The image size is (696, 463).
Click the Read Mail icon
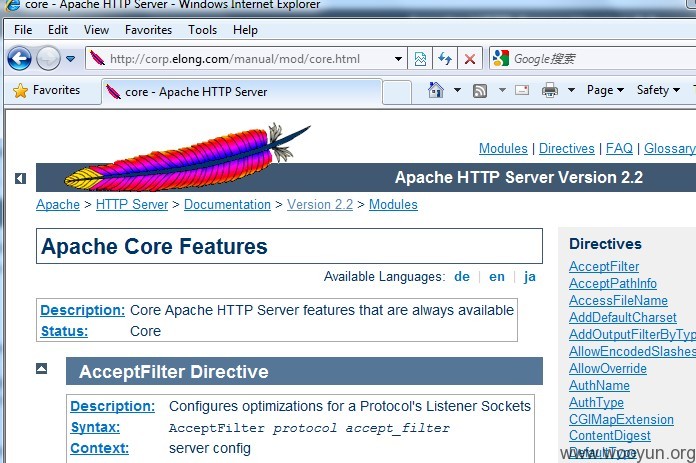pyautogui.click(x=522, y=90)
